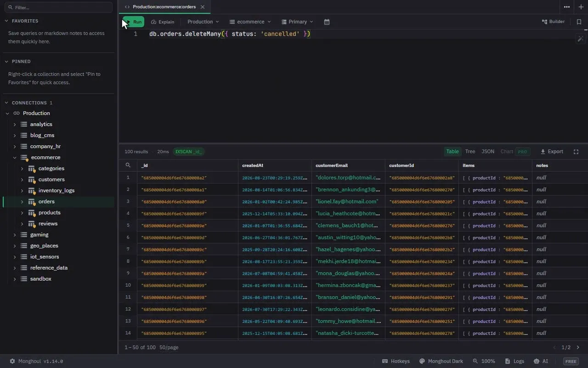Image resolution: width=588 pixels, height=368 pixels.
Task: Open the Chart PRO view
Action: 514,151
